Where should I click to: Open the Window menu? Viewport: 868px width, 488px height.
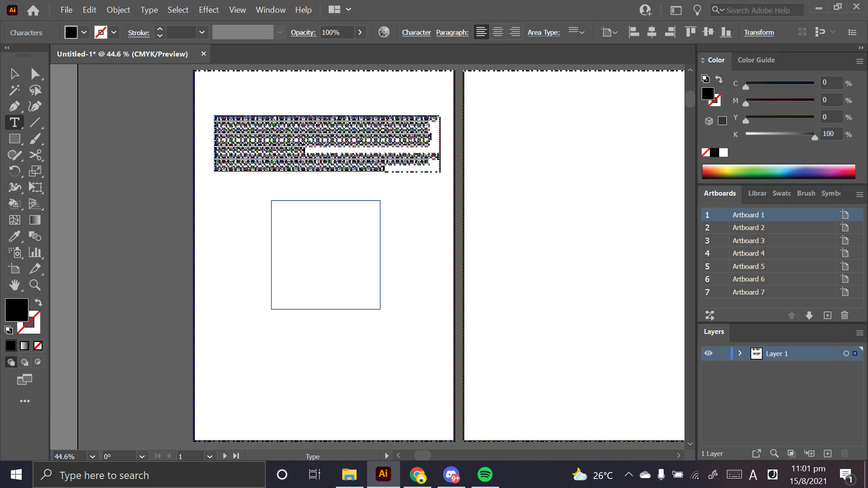pos(270,9)
